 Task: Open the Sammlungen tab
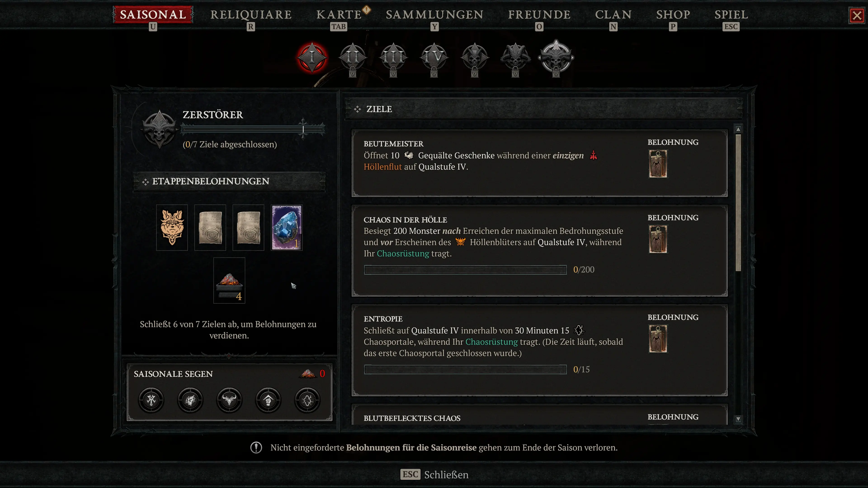coord(435,15)
